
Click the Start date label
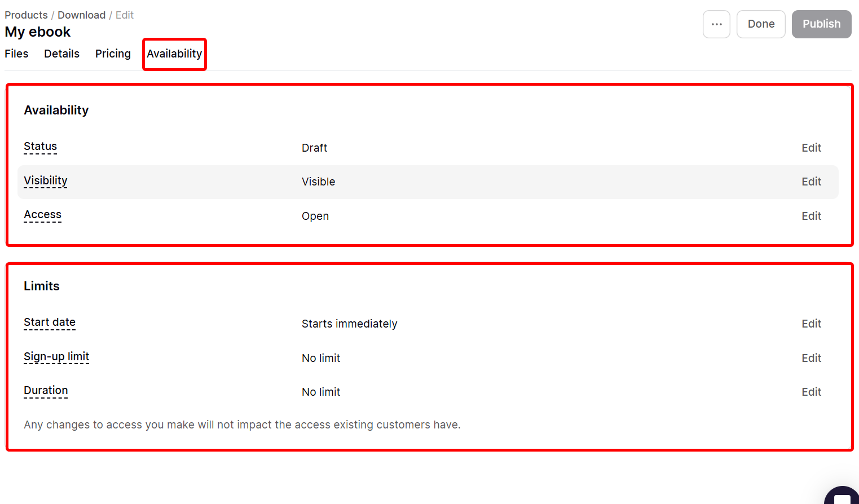(50, 322)
